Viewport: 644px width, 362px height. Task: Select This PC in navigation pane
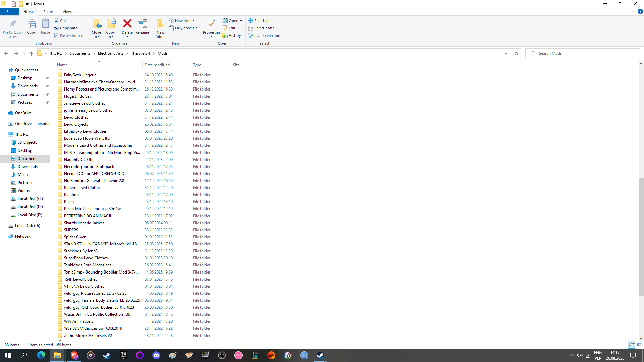pyautogui.click(x=21, y=134)
